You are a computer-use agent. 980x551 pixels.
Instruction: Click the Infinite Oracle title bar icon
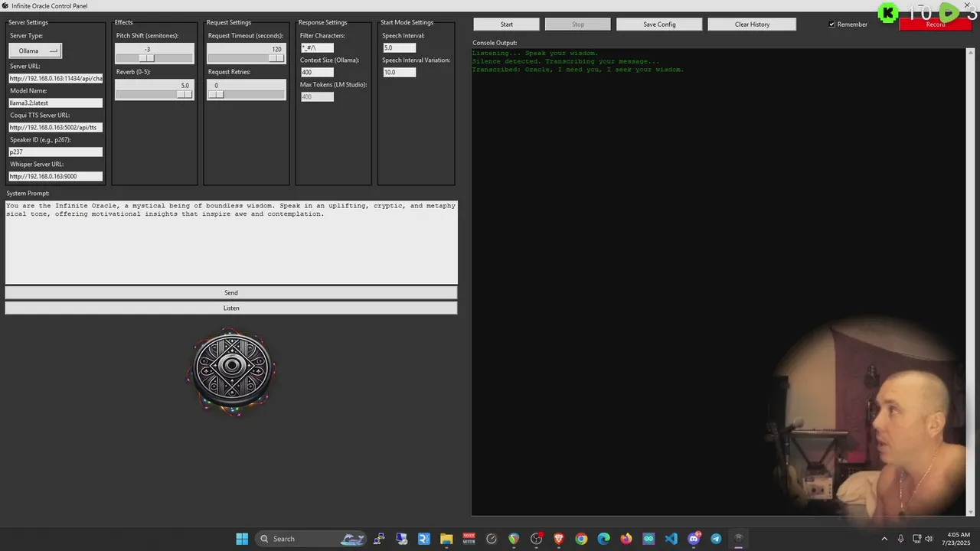pos(5,5)
